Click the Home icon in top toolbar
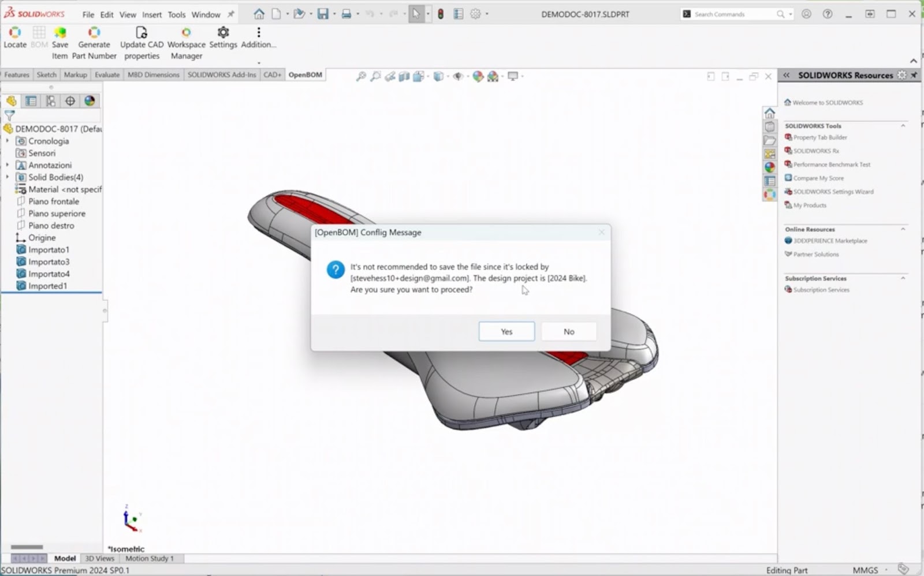 [x=259, y=14]
